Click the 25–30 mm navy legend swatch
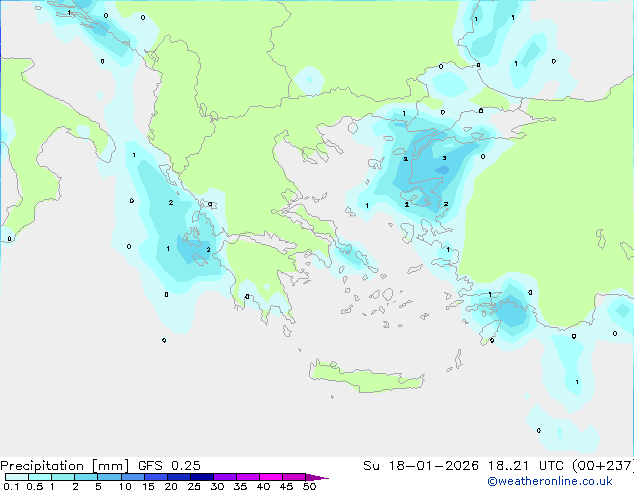Screen dimensions: 634x490 coord(201,477)
